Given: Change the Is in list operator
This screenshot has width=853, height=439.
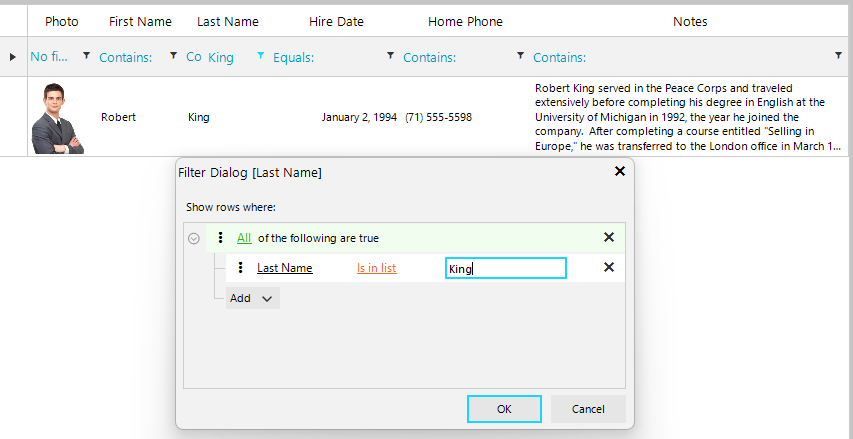Looking at the screenshot, I should point(376,268).
